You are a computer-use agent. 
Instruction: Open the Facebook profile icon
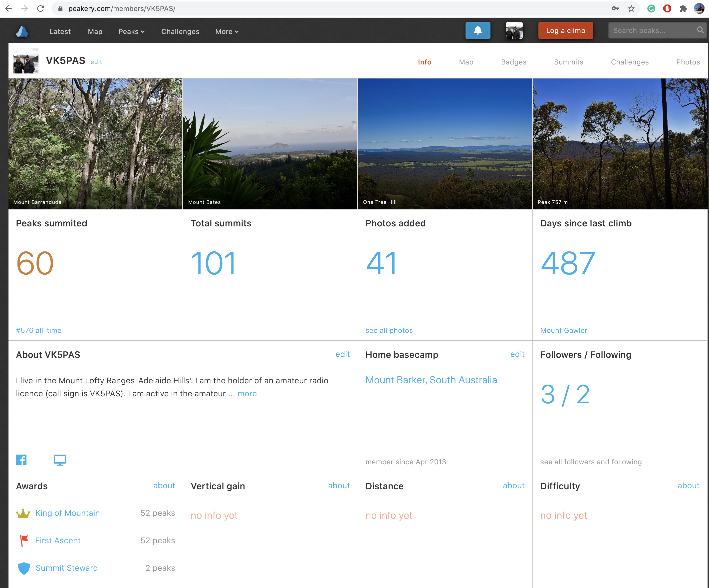tap(21, 460)
